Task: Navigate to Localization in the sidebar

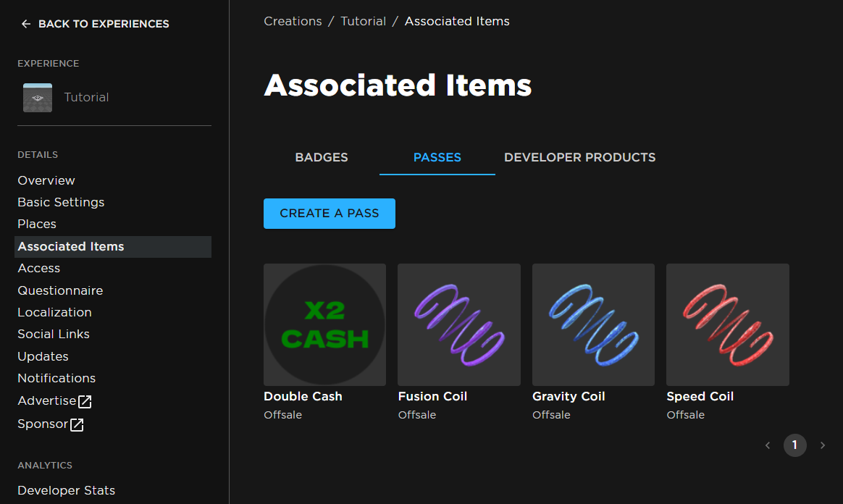Action: (54, 312)
